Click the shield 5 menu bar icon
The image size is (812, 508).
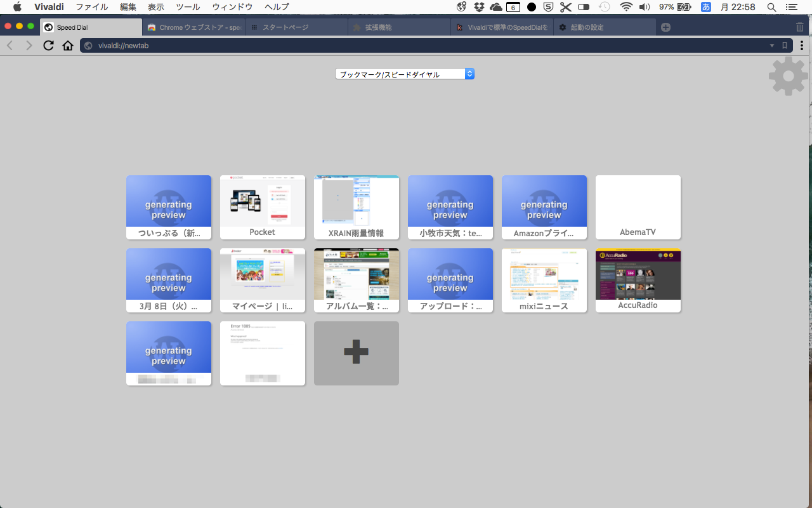coord(548,7)
